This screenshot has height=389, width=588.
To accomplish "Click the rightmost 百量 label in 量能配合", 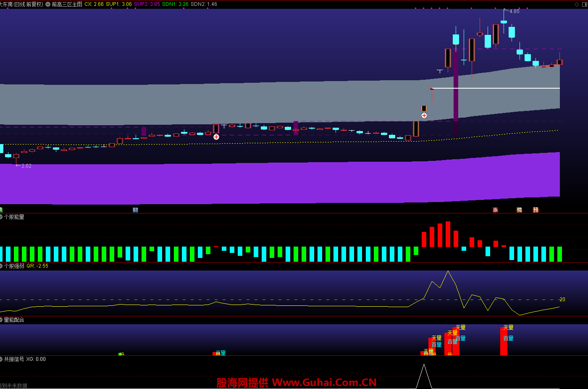I will click(x=508, y=338).
